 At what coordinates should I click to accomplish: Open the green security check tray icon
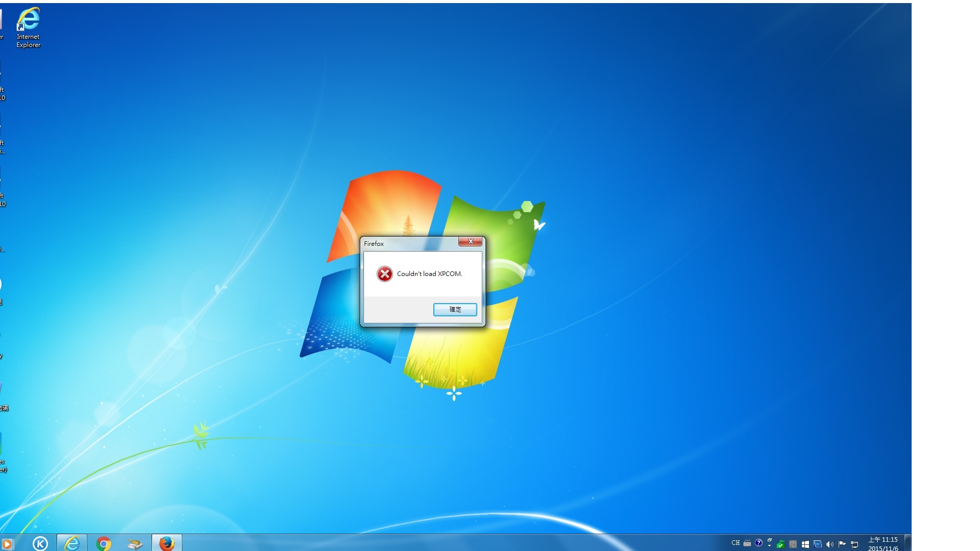780,544
